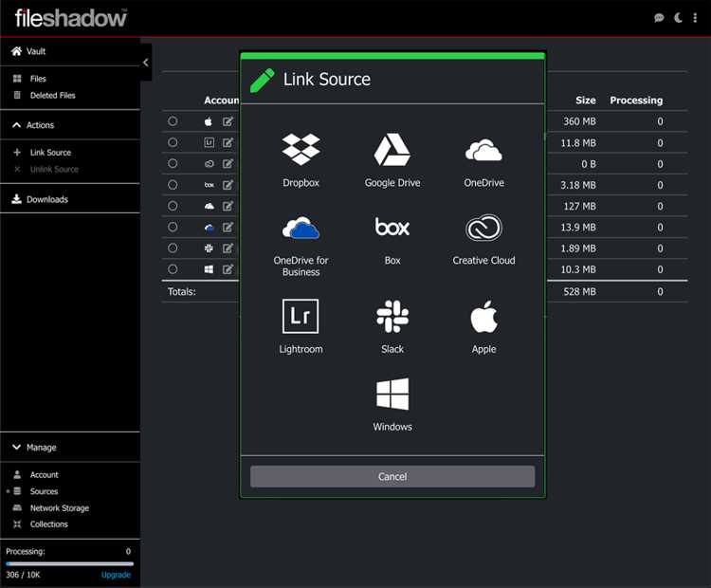The height and width of the screenshot is (588, 711).
Task: Cancel the Link Source dialog
Action: (x=392, y=476)
